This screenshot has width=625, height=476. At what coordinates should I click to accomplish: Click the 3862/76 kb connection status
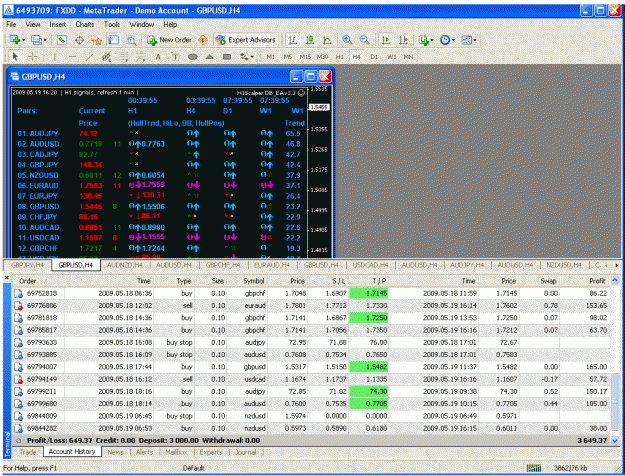pyautogui.click(x=570, y=468)
